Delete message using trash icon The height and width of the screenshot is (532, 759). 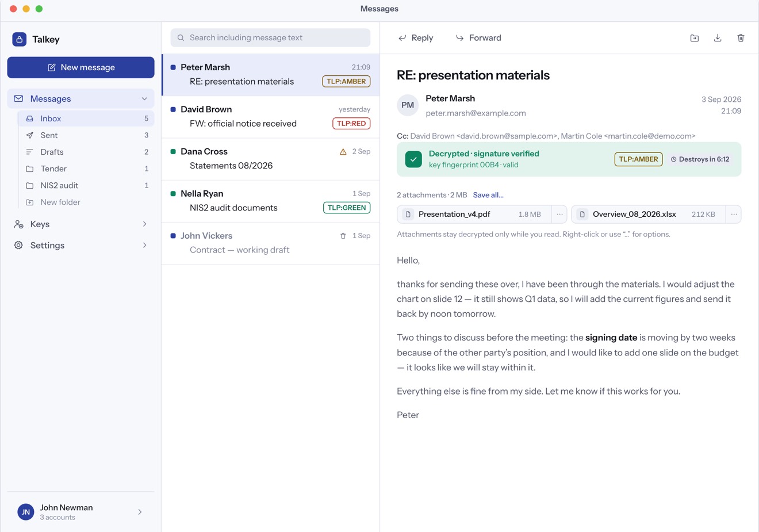pos(741,38)
